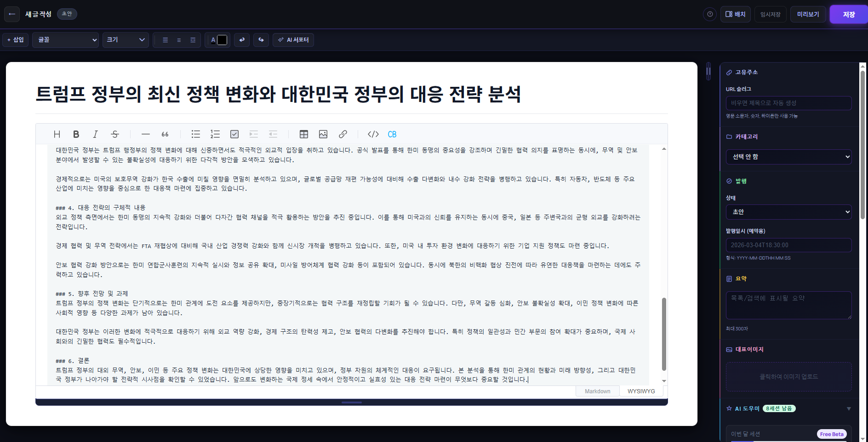
Task: Save the post with the 저장 button
Action: click(848, 14)
